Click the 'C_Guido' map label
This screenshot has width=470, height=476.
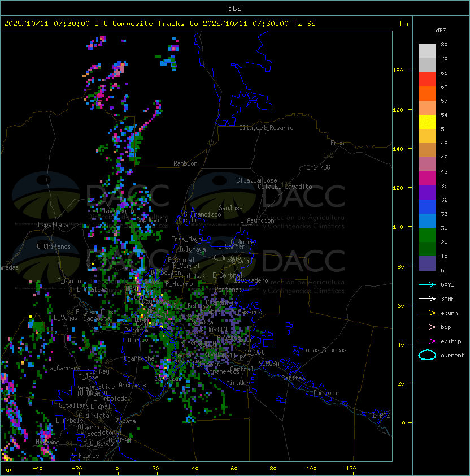[69, 281]
